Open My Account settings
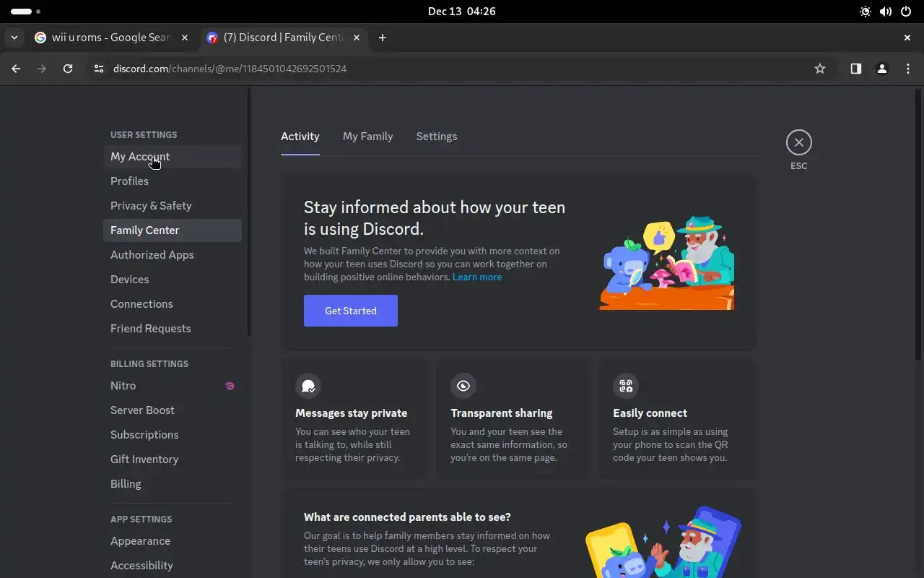Viewport: 924px width, 578px height. (172, 157)
